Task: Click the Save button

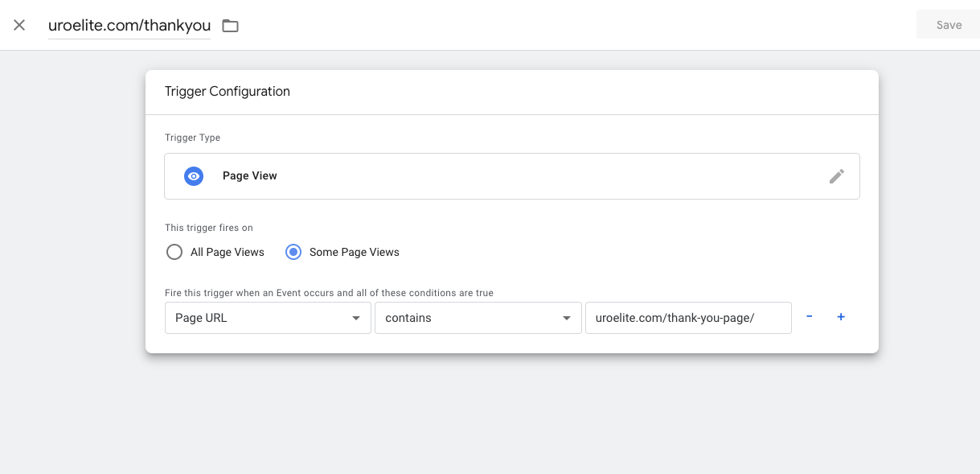Action: point(949,25)
